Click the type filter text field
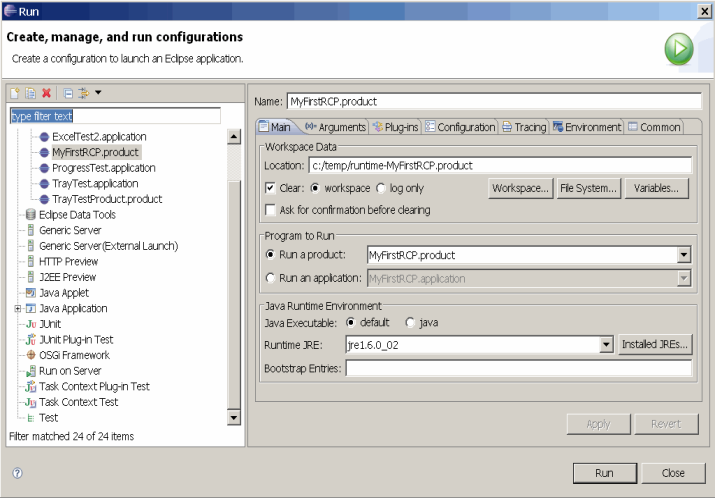716x498 pixels. (115, 116)
